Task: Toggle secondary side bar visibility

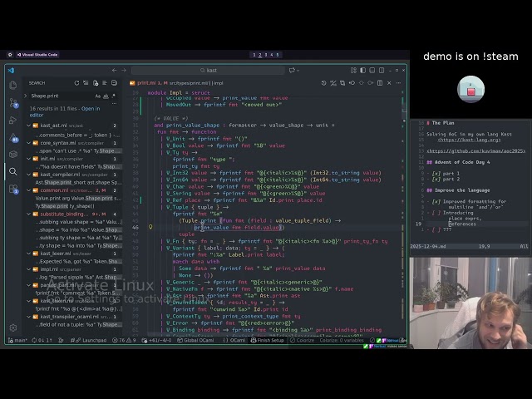Action: coord(382,70)
